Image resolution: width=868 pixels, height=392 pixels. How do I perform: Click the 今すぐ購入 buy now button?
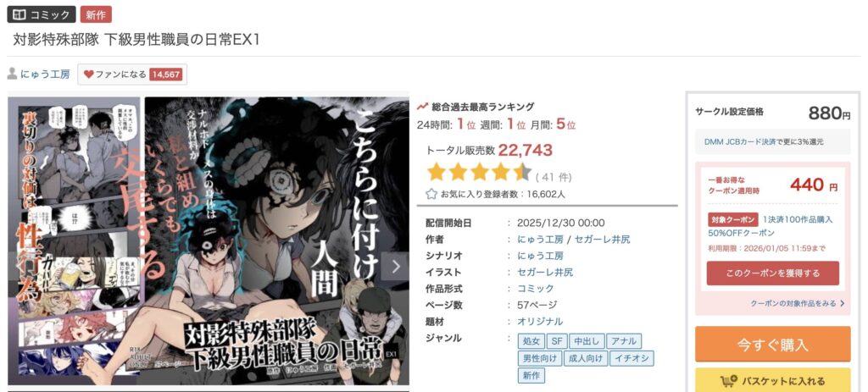tap(773, 345)
